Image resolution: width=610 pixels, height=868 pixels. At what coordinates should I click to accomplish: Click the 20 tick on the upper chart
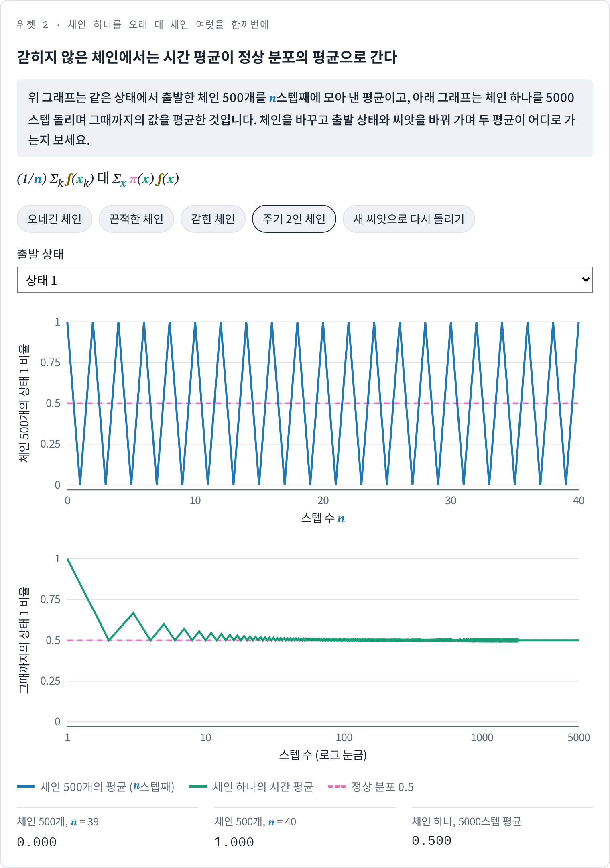tap(323, 501)
